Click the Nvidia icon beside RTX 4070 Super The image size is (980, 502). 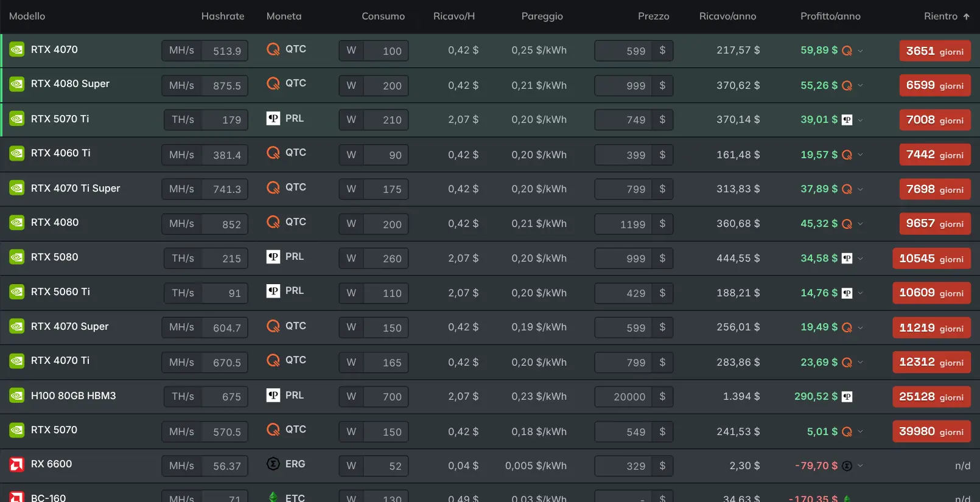click(x=17, y=327)
